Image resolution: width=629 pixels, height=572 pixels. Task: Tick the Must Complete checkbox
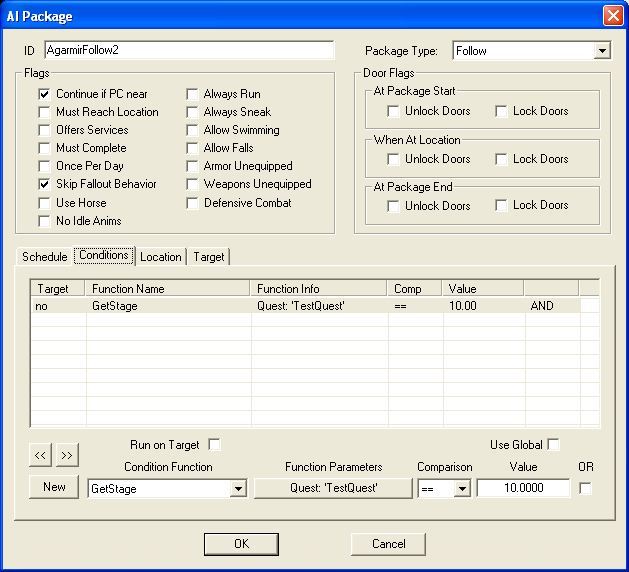[x=44, y=148]
